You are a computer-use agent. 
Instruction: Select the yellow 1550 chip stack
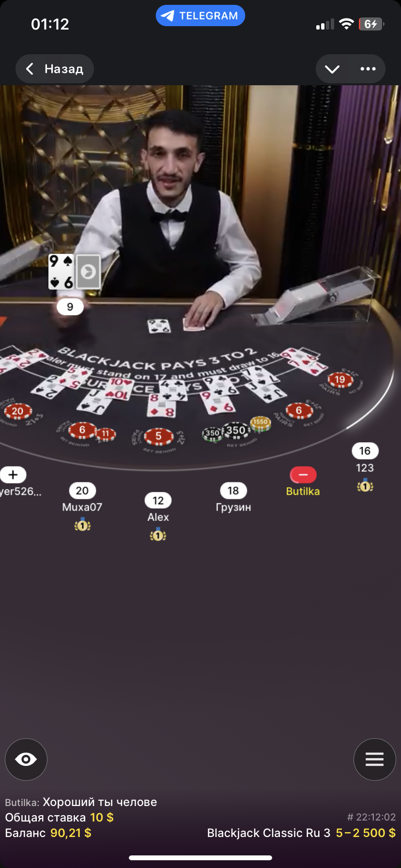click(x=260, y=423)
